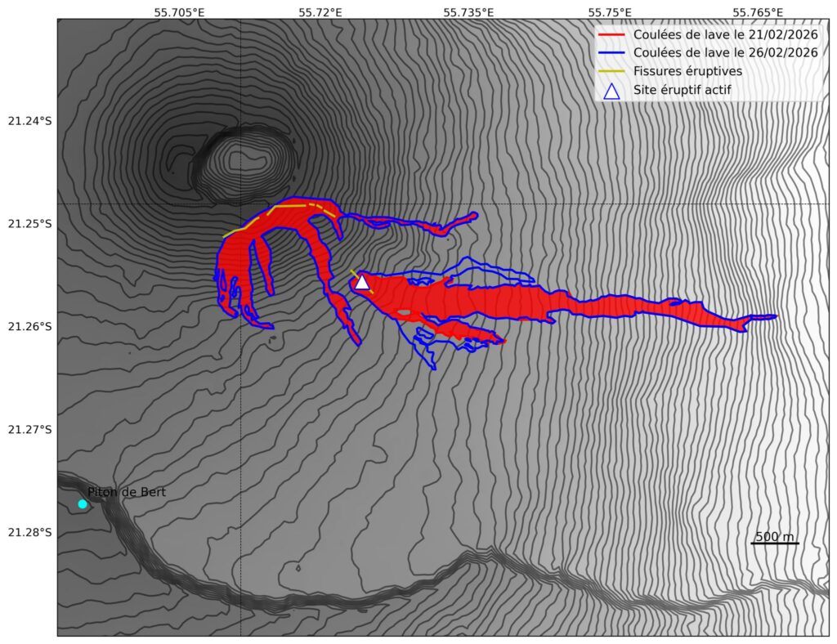
Task: Click the blue triangle icon in the legend
Action: (611, 91)
